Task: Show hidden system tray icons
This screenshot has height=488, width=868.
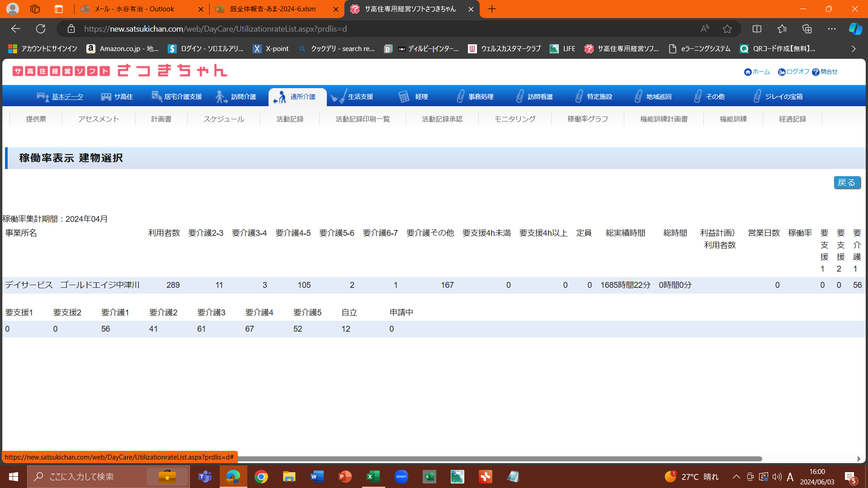Action: 736,477
